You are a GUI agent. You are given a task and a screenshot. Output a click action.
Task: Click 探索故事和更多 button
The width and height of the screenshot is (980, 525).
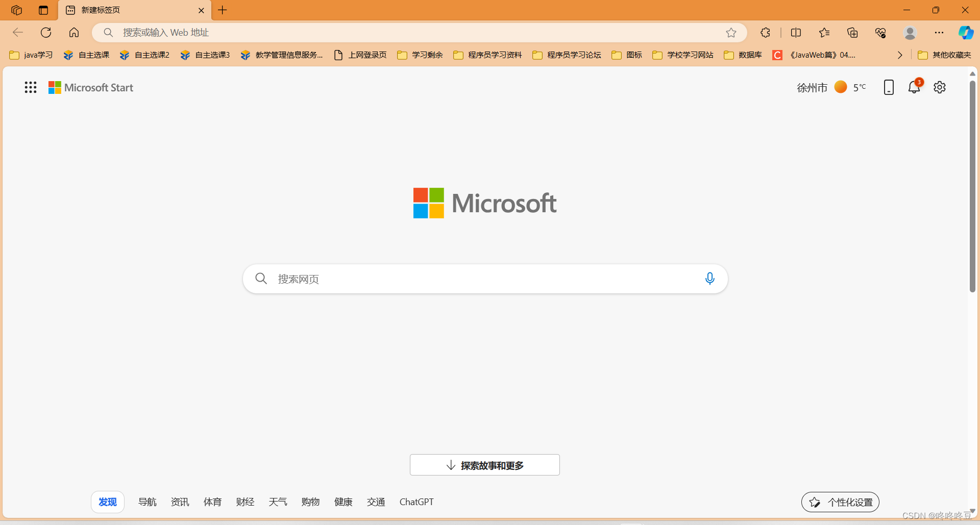click(485, 465)
